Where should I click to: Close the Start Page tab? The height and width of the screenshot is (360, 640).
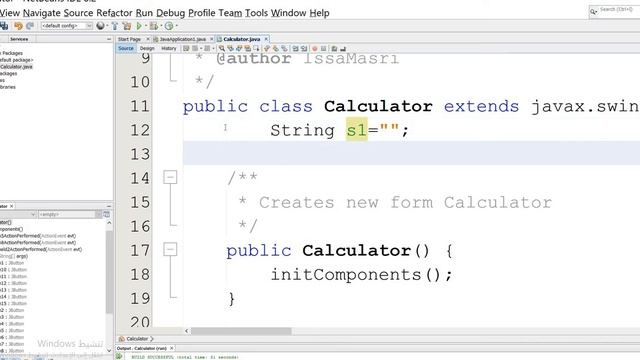click(148, 39)
